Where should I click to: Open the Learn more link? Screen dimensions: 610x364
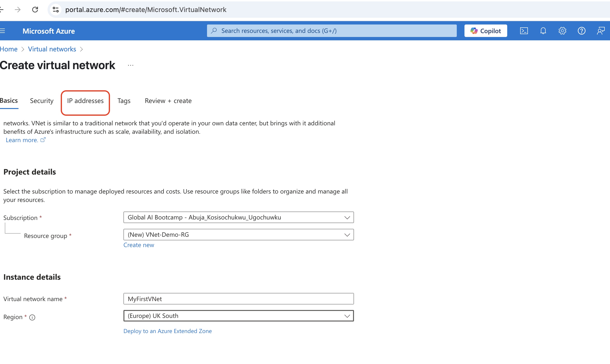22,140
